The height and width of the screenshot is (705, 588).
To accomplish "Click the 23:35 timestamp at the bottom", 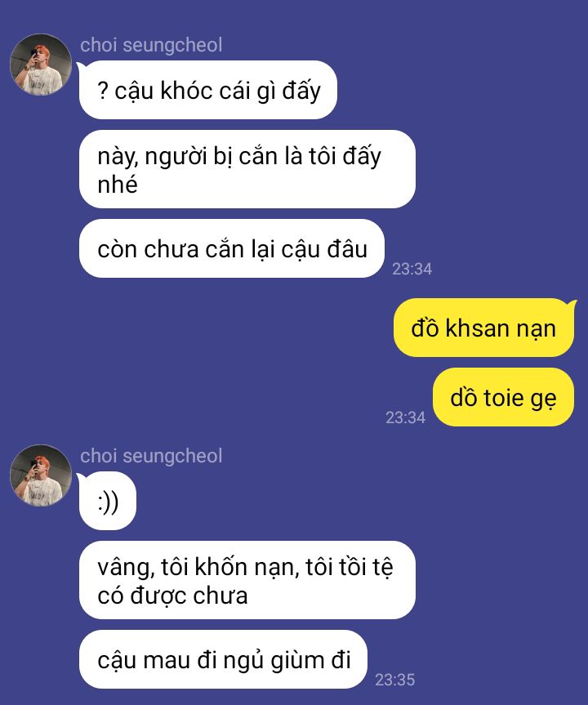I will (x=394, y=680).
